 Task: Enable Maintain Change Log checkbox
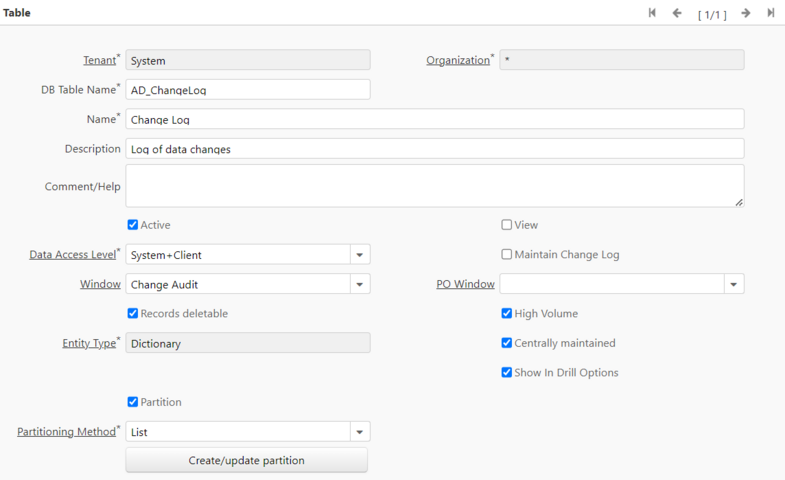[507, 255]
